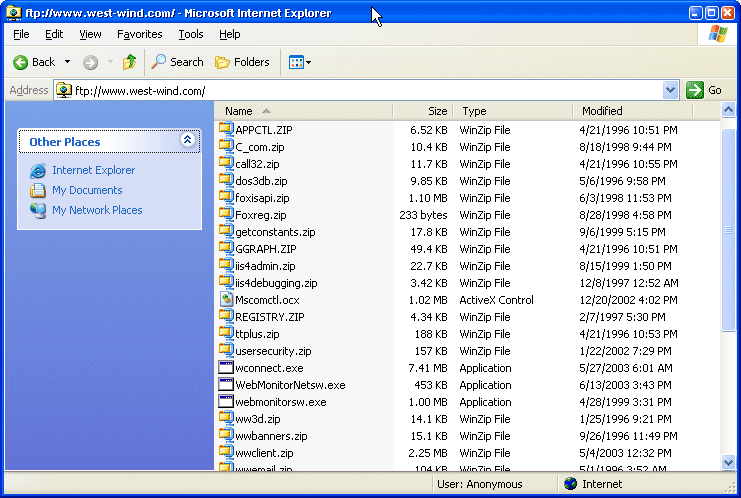The image size is (741, 498).
Task: Click the Windows flag logo
Action: click(718, 34)
